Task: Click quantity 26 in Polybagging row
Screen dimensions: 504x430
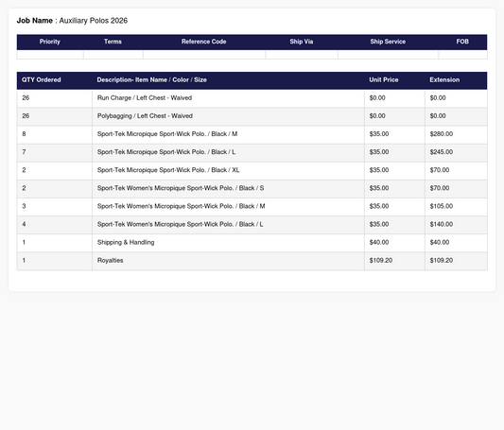Action: click(26, 116)
